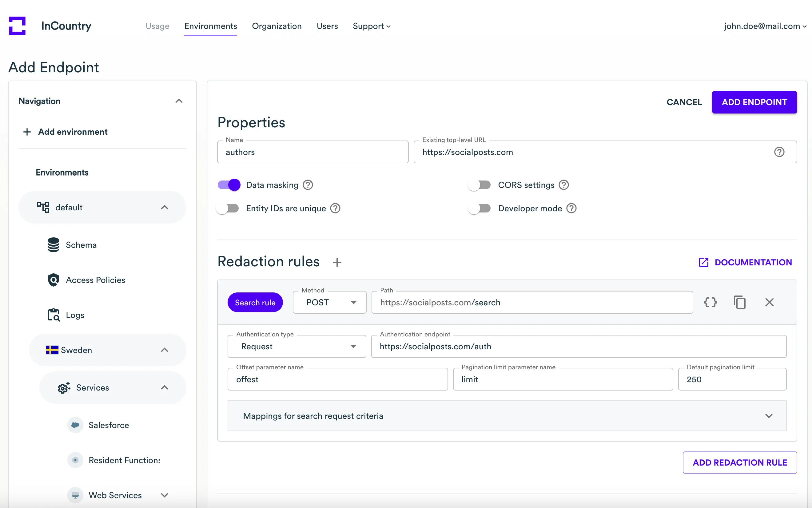Open the Authentication type dropdown

297,346
